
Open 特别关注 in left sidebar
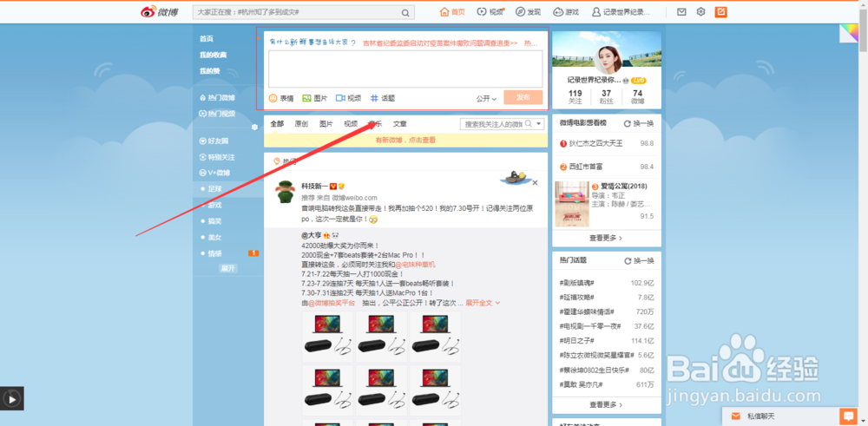click(217, 157)
